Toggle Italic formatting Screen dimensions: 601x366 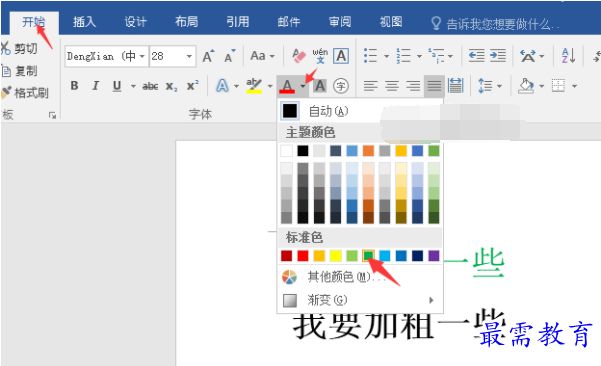pos(95,85)
